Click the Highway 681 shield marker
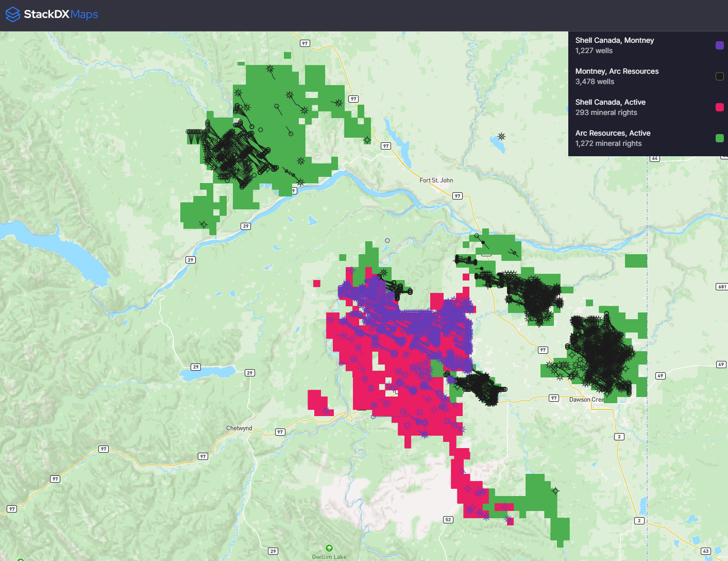Image resolution: width=728 pixels, height=561 pixels. (x=722, y=287)
